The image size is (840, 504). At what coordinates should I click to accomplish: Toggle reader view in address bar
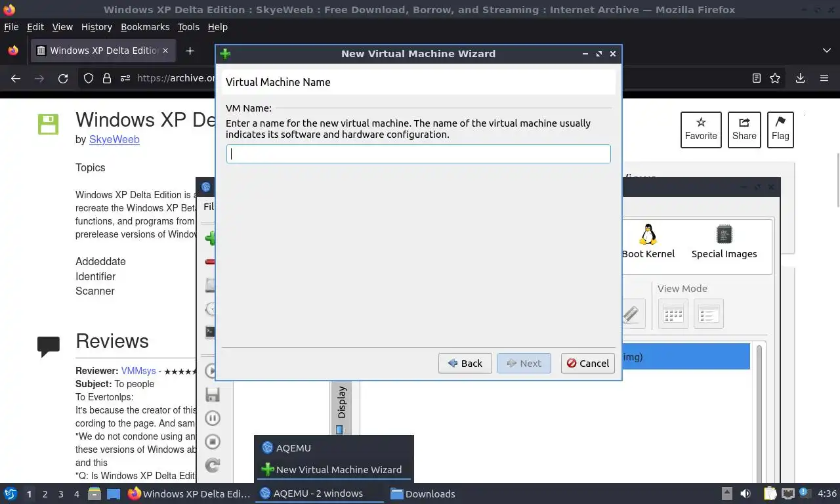tap(757, 78)
